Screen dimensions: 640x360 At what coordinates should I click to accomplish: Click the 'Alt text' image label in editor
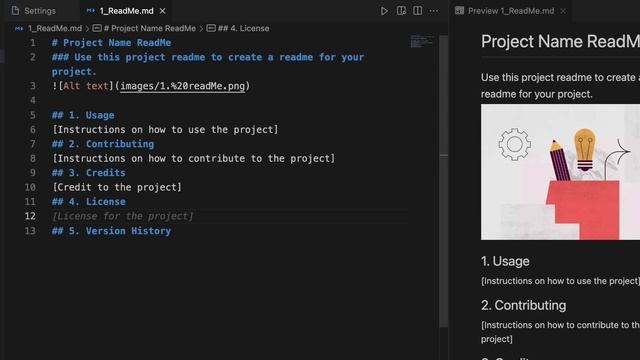pyautogui.click(x=86, y=86)
